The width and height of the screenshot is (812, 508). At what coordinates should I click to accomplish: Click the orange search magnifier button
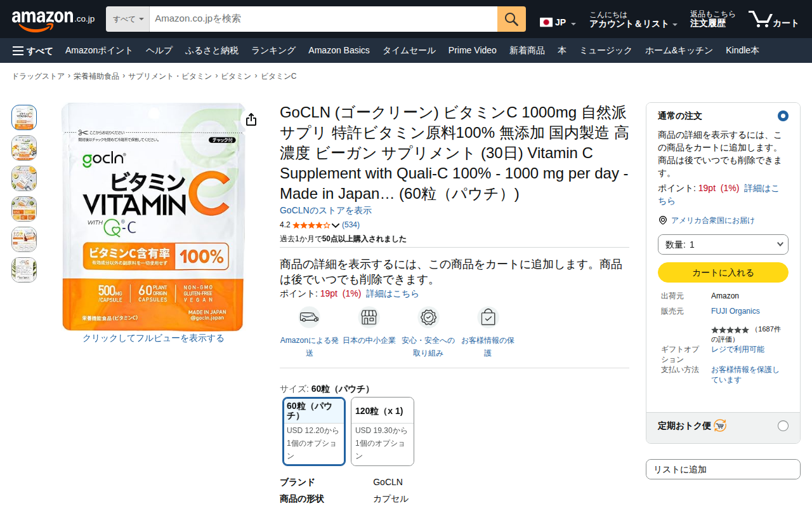(x=511, y=19)
